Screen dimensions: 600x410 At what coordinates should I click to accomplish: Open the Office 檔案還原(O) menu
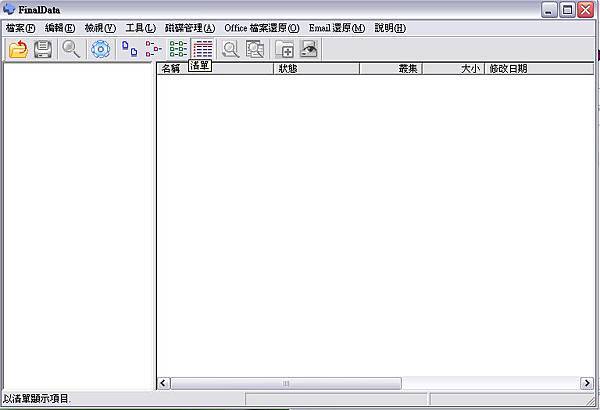click(262, 28)
